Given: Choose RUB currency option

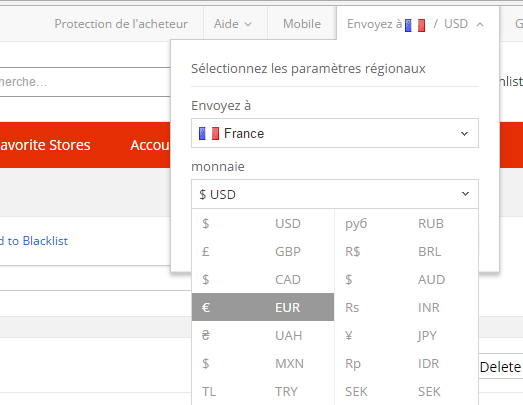Looking at the screenshot, I should point(406,223).
